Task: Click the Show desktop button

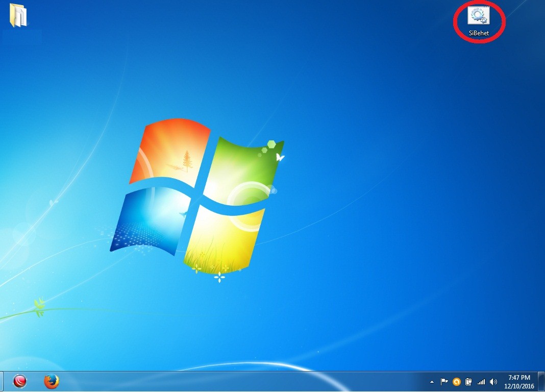Action: pos(541,382)
